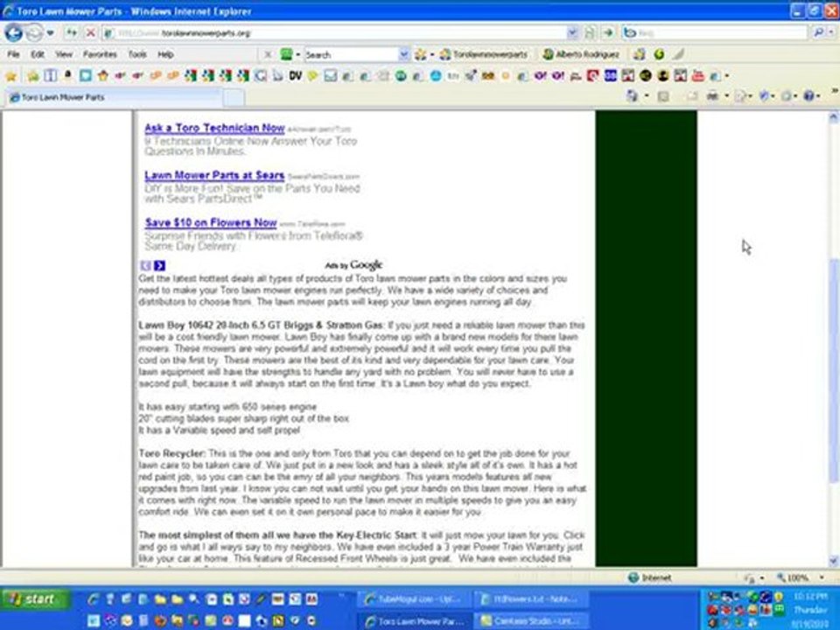Open the Favorites menu
The height and width of the screenshot is (630, 840).
pos(100,54)
